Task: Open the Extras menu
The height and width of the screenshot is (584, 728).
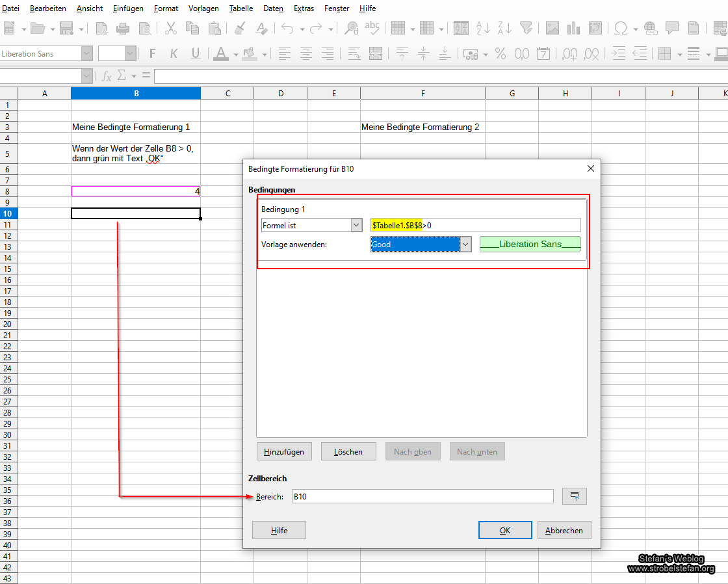Action: pyautogui.click(x=304, y=8)
